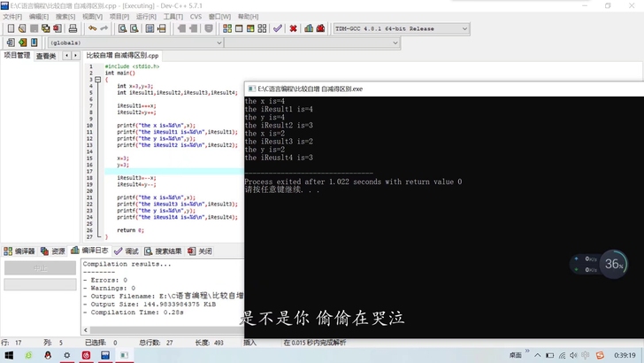Switch to the 编译器 bottom tab

pyautogui.click(x=19, y=251)
